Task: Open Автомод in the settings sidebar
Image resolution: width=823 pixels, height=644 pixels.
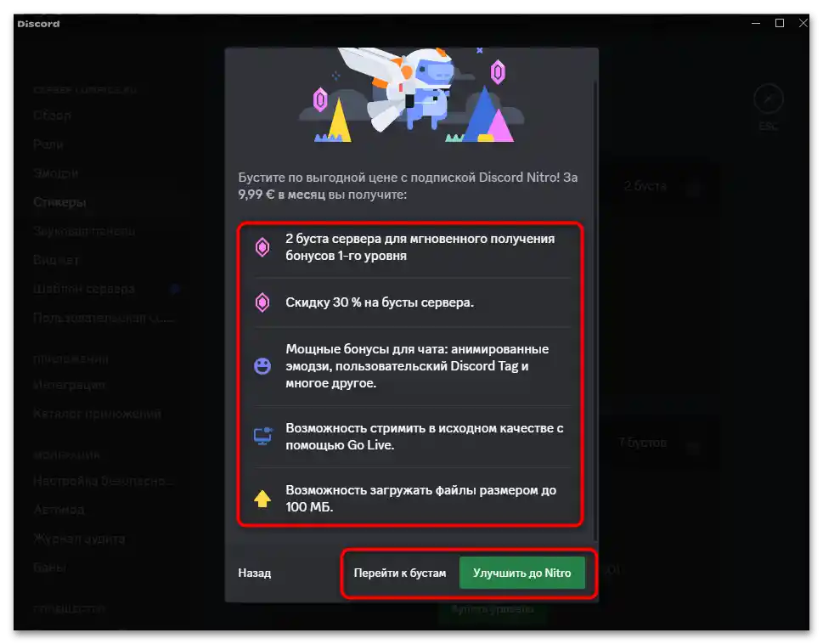Action: coord(59,510)
